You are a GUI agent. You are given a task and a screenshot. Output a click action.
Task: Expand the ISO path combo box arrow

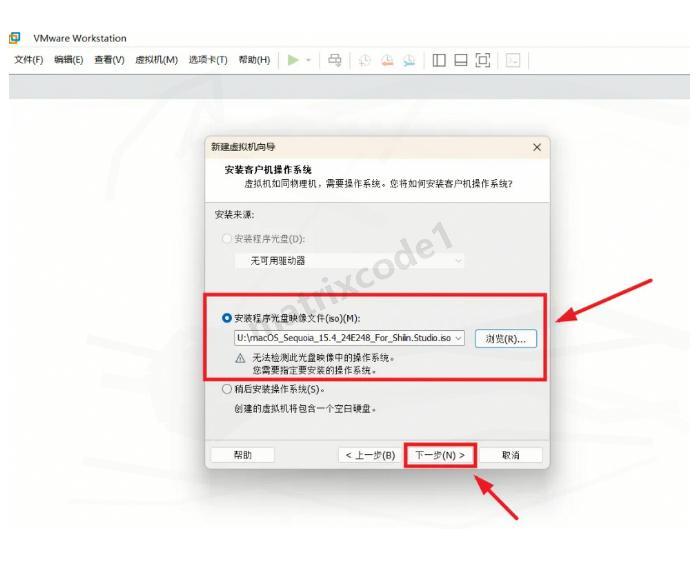pos(458,338)
